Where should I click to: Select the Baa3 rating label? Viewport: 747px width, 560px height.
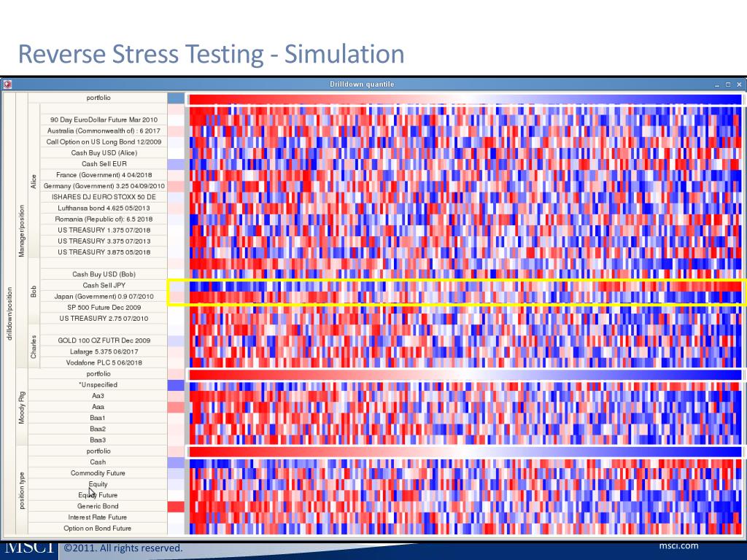coord(98,440)
